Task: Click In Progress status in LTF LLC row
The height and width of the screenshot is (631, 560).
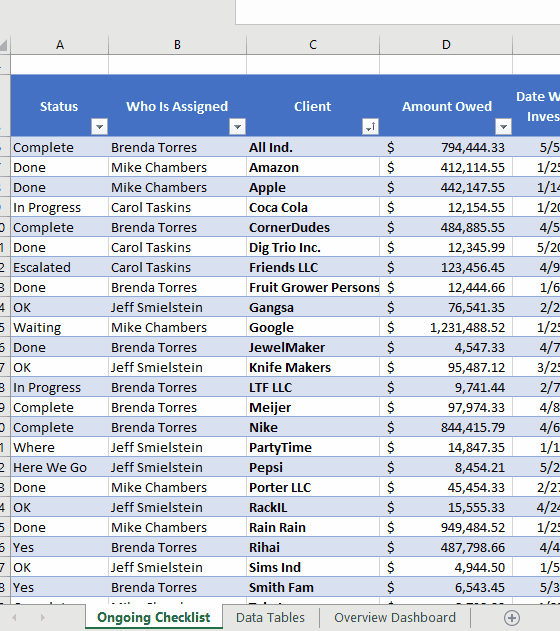Action: (60, 387)
